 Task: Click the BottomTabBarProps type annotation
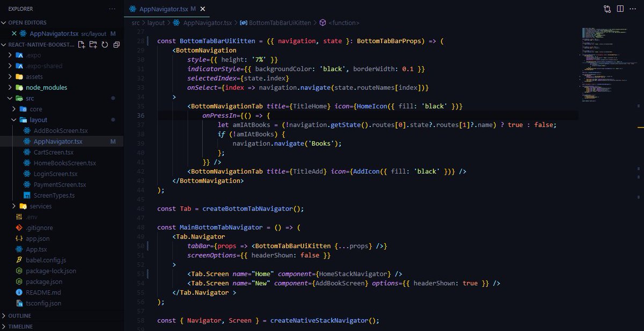pyautogui.click(x=391, y=41)
